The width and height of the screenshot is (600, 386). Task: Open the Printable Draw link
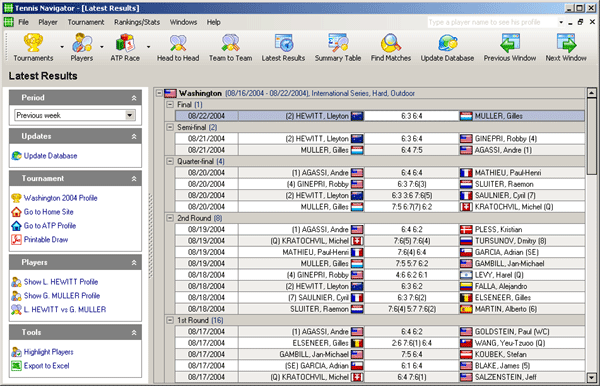pyautogui.click(x=46, y=239)
